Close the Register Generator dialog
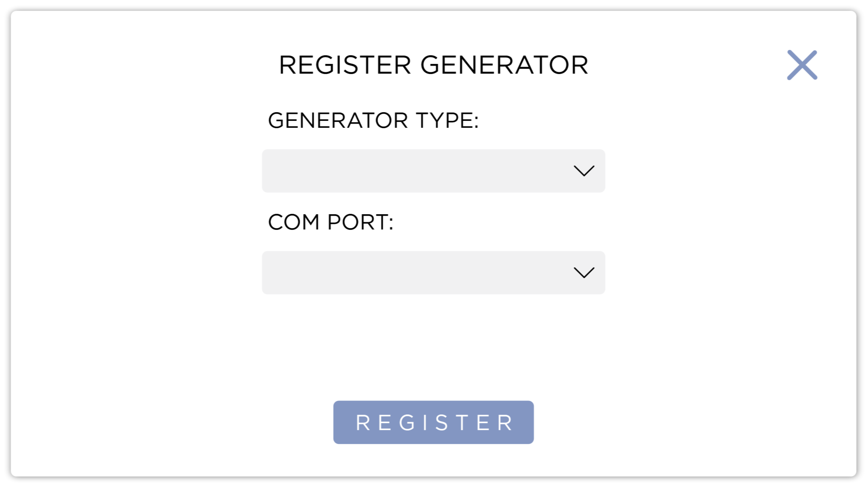This screenshot has width=868, height=488. [802, 65]
